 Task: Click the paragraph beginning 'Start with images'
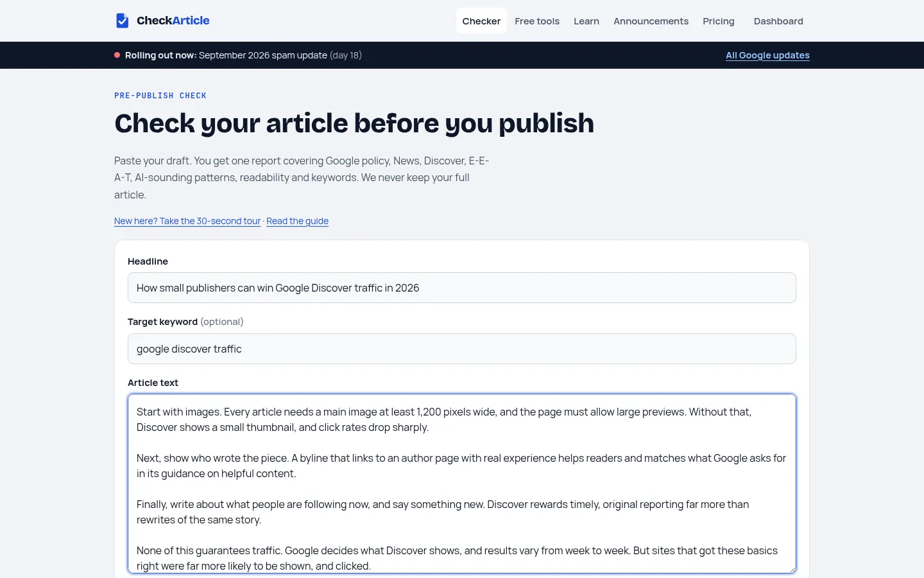pyautogui.click(x=444, y=419)
